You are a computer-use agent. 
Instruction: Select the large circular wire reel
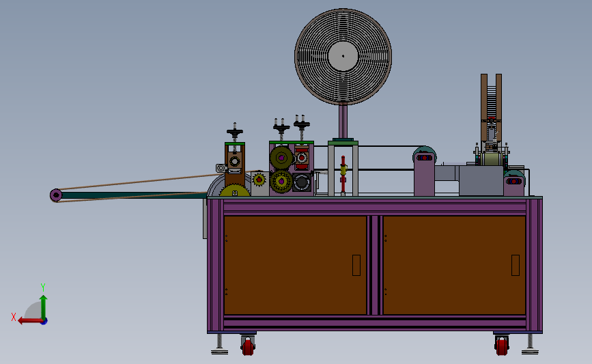[x=343, y=56]
